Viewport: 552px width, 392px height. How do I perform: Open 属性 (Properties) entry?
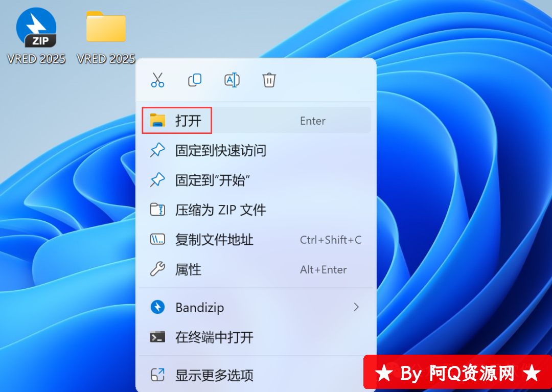pyautogui.click(x=256, y=269)
